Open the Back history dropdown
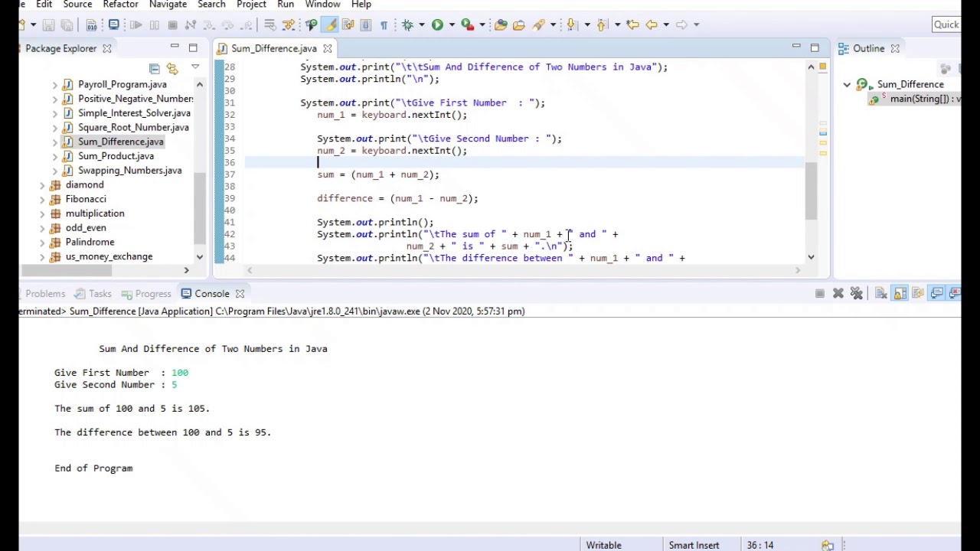The width and height of the screenshot is (980, 551). coord(665,25)
